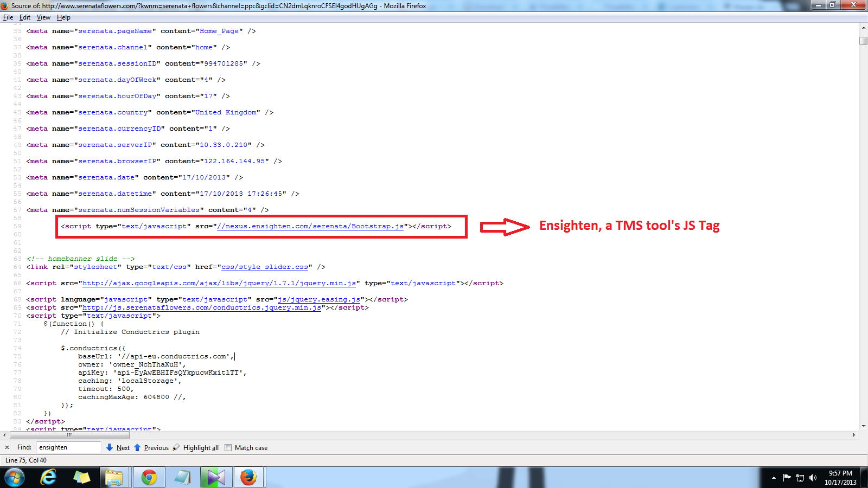868x488 pixels.
Task: Launch Internet Explorer from the taskbar
Action: coord(48,477)
